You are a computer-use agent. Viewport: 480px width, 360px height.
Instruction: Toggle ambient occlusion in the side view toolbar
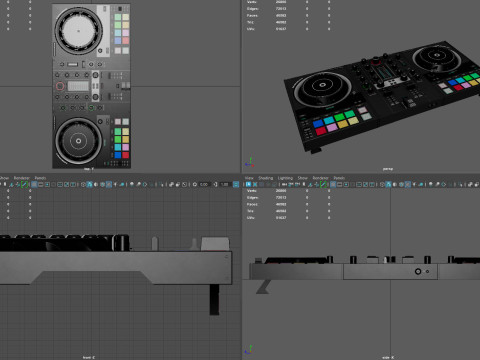coord(431,184)
